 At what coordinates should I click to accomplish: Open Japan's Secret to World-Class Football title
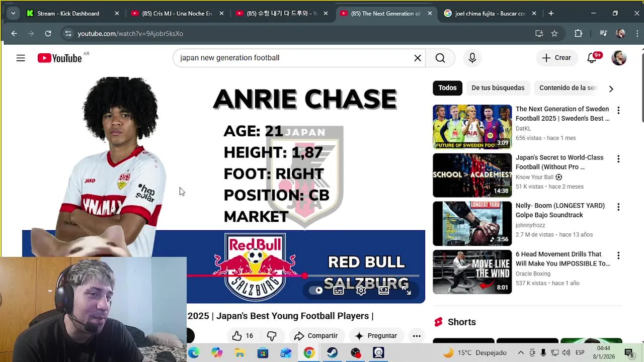(559, 162)
